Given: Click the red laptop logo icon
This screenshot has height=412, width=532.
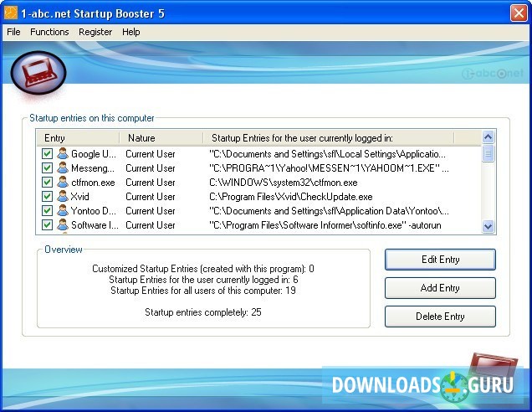Looking at the screenshot, I should coord(38,72).
